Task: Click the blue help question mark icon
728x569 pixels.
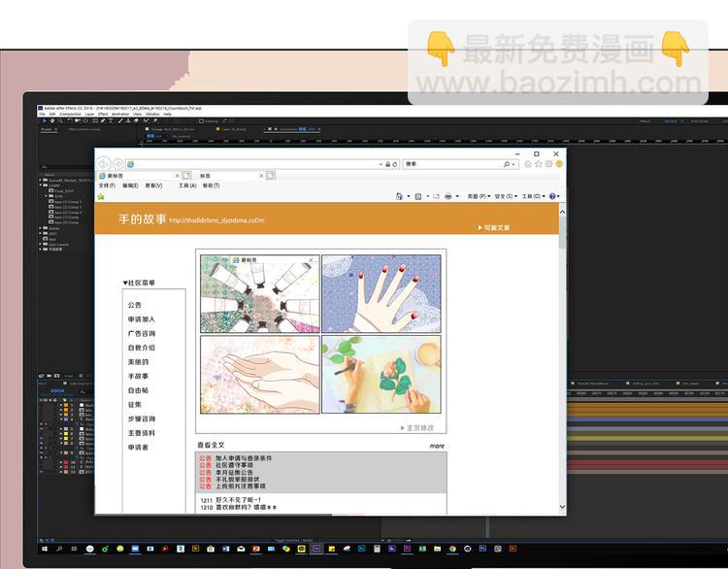Action: (552, 196)
